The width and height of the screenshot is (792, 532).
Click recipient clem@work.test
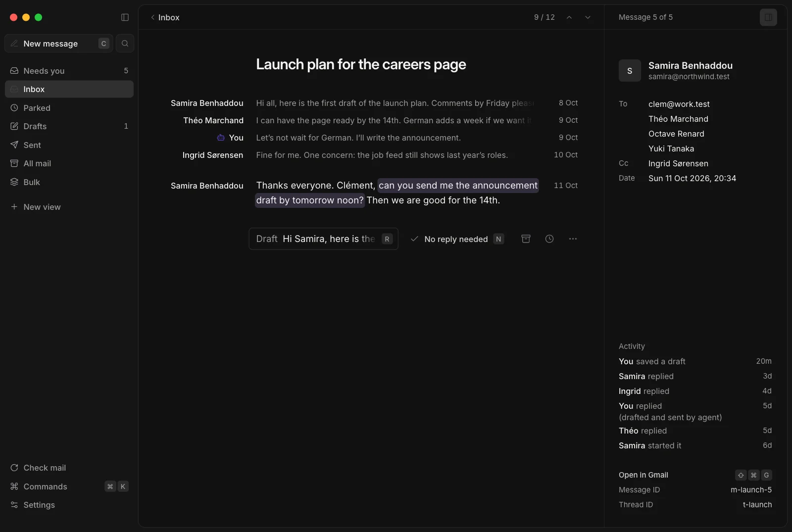point(679,104)
